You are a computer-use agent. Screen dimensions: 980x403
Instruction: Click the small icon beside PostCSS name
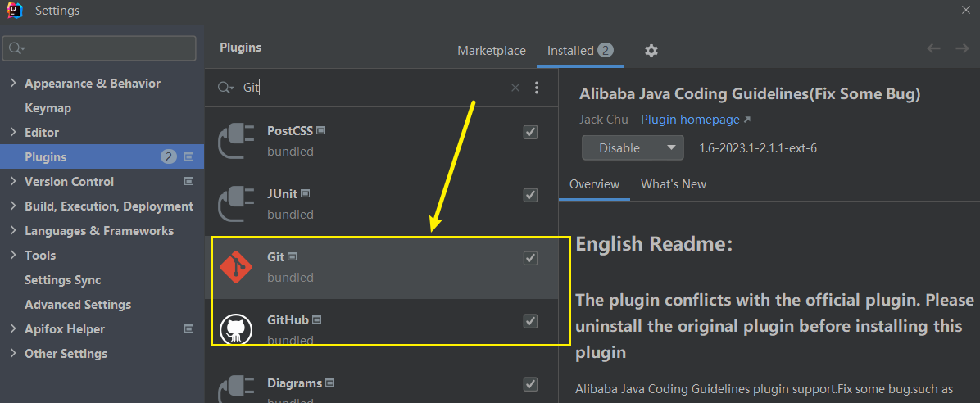pos(321,130)
